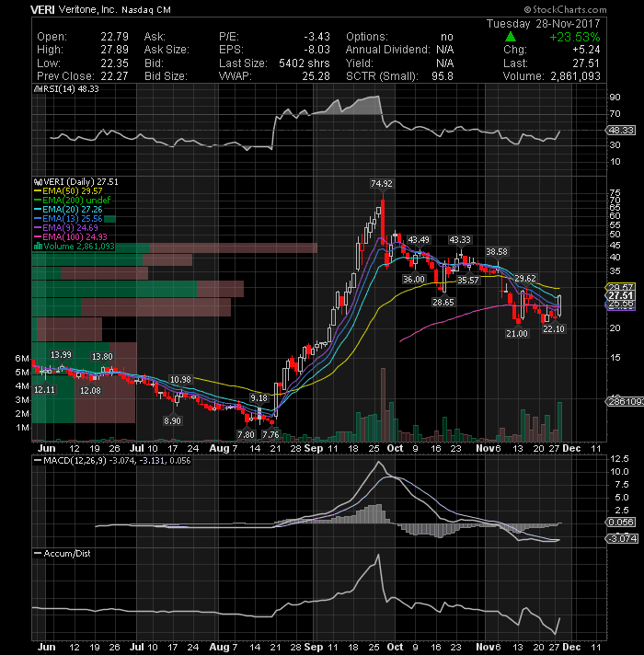
Task: Click the 8.90 low price annotation
Action: tap(172, 421)
